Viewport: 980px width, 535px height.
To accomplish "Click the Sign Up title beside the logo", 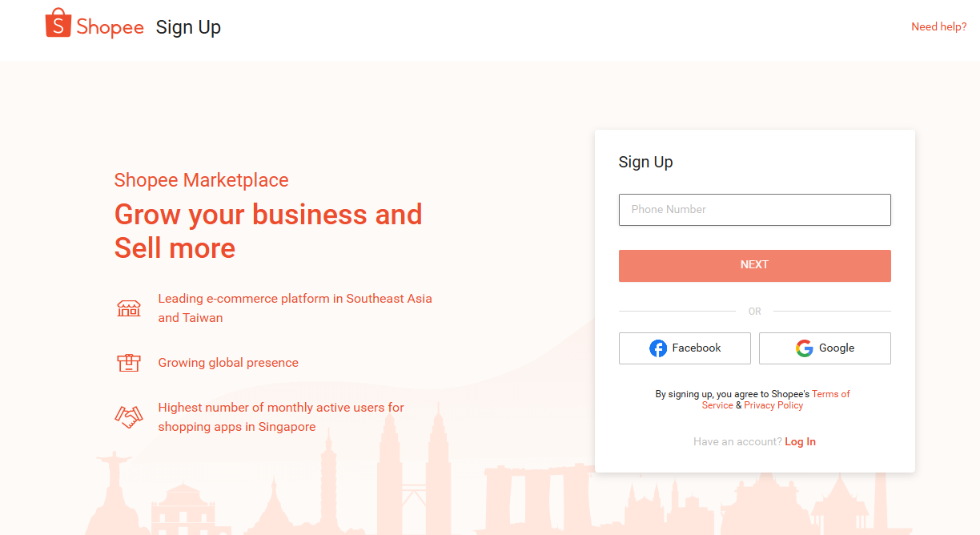I will point(188,28).
